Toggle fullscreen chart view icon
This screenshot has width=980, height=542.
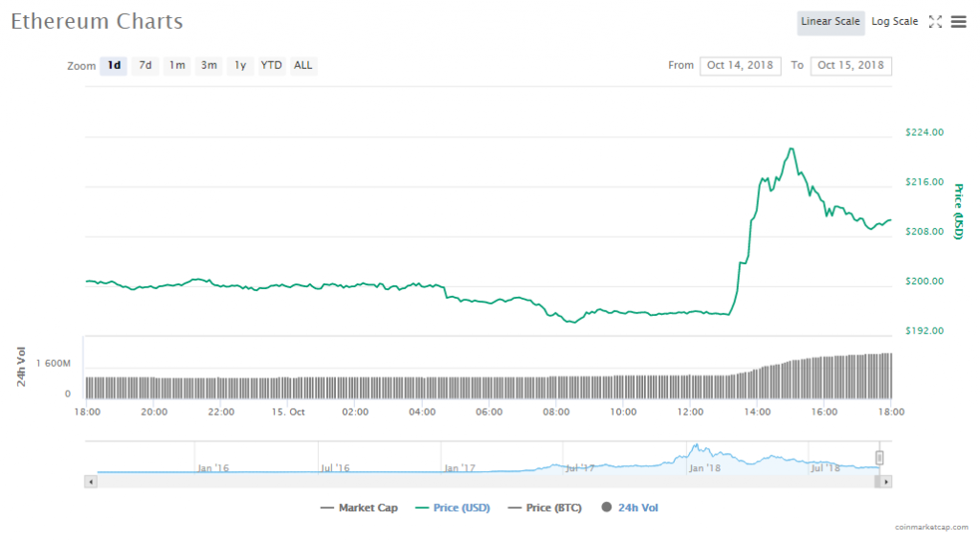pos(936,22)
